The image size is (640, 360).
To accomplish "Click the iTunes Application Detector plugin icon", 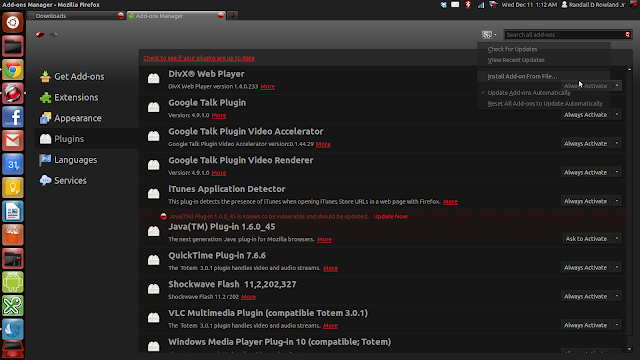I will 153,193.
